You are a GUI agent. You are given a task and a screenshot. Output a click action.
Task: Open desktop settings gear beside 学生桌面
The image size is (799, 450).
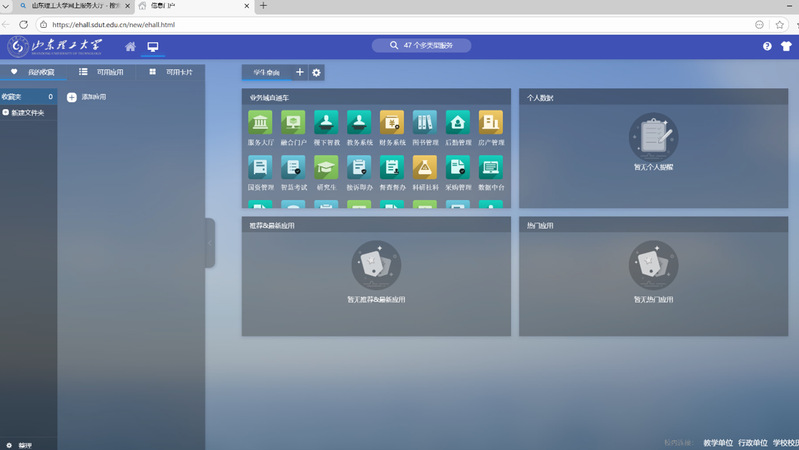[x=317, y=72]
